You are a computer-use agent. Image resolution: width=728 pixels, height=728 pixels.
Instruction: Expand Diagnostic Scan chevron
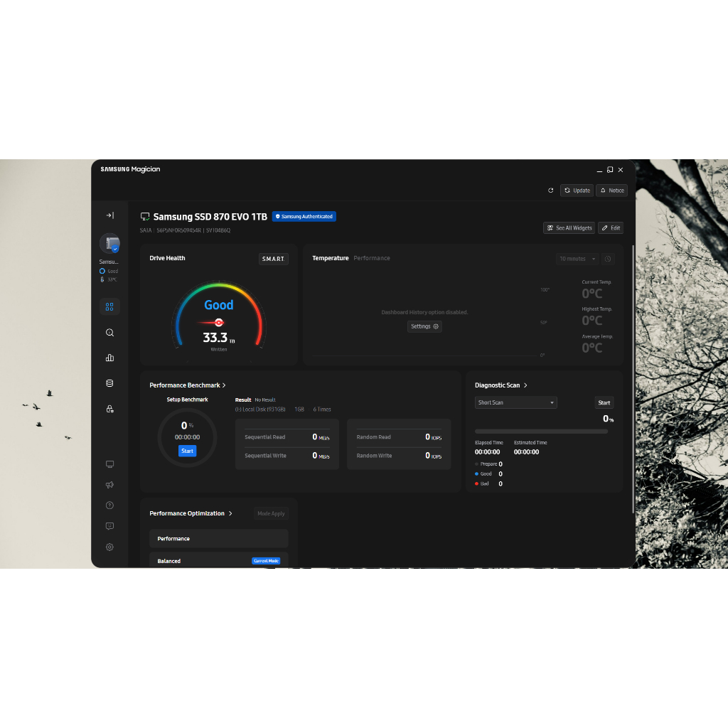coord(525,385)
